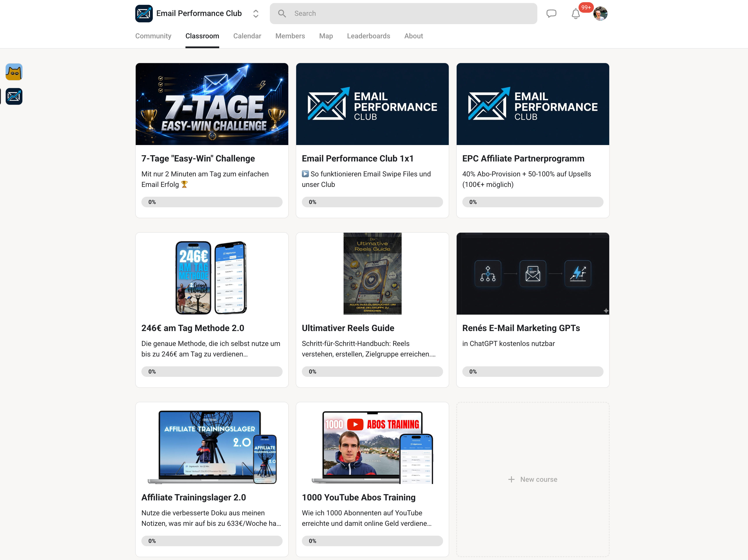Click the blue play emoji in 1x1 description

pos(305,174)
